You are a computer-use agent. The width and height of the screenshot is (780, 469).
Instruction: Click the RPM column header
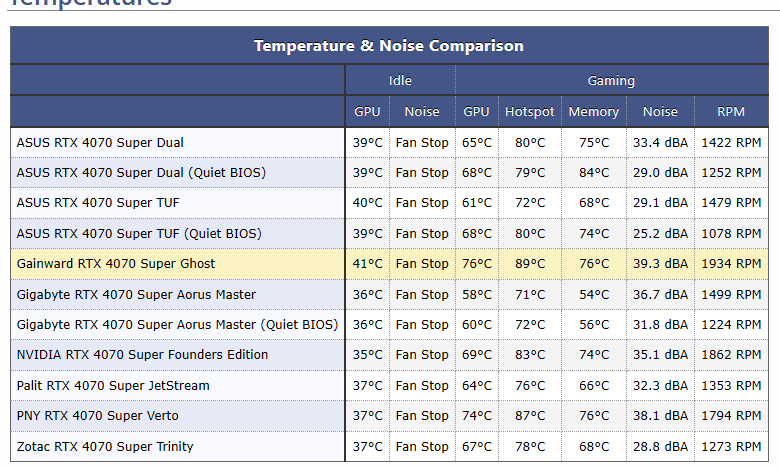pos(731,112)
